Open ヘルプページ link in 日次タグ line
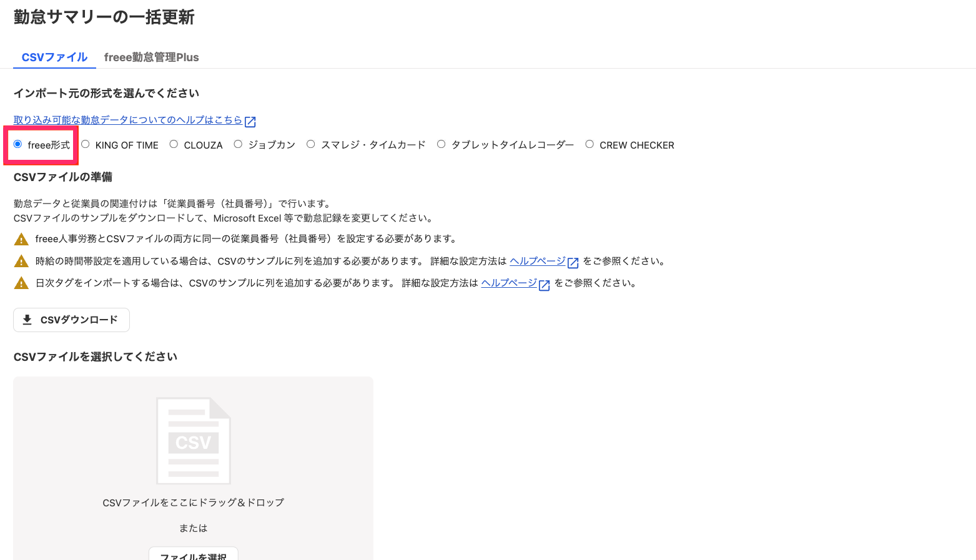The image size is (976, 560). tap(509, 283)
